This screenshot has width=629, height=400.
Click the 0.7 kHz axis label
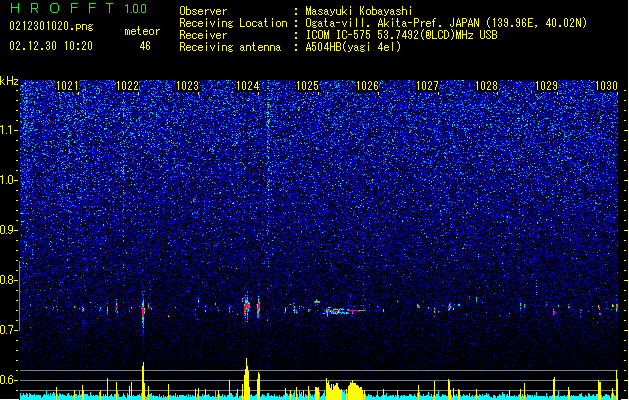click(x=8, y=330)
